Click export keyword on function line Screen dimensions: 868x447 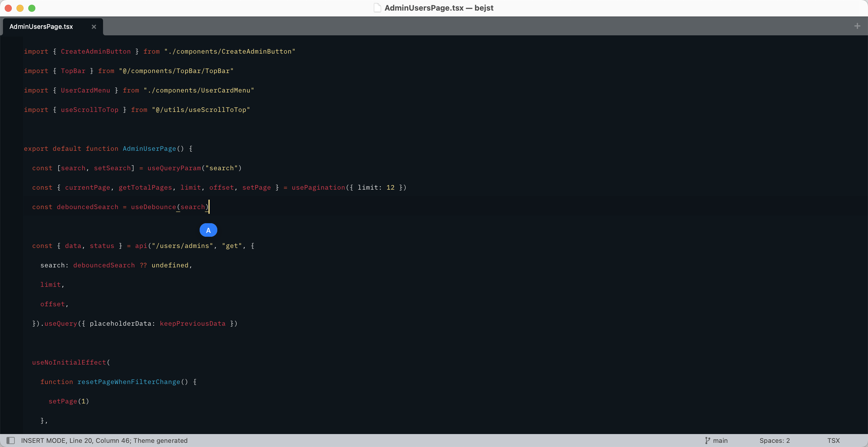click(36, 149)
